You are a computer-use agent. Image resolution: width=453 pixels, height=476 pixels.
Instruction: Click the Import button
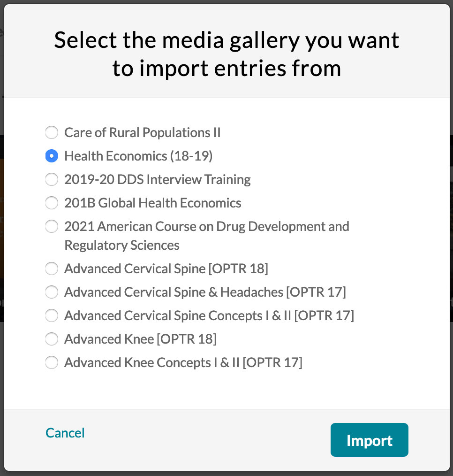(x=369, y=440)
